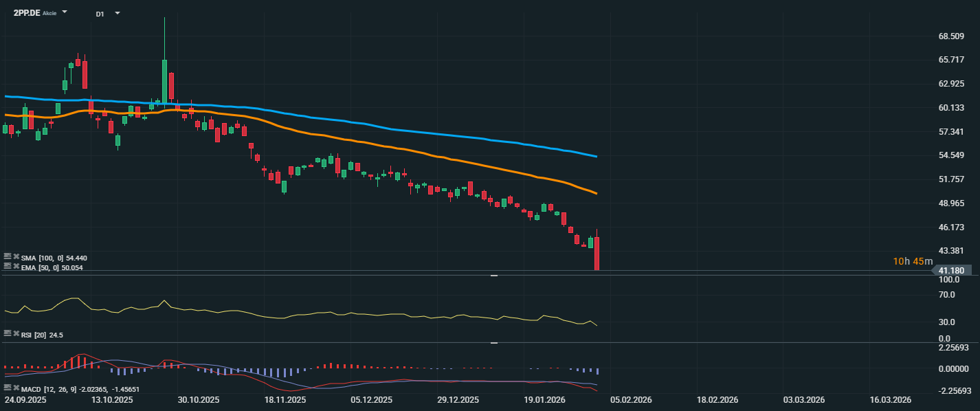Remove the EMA indicator with X

(16, 267)
